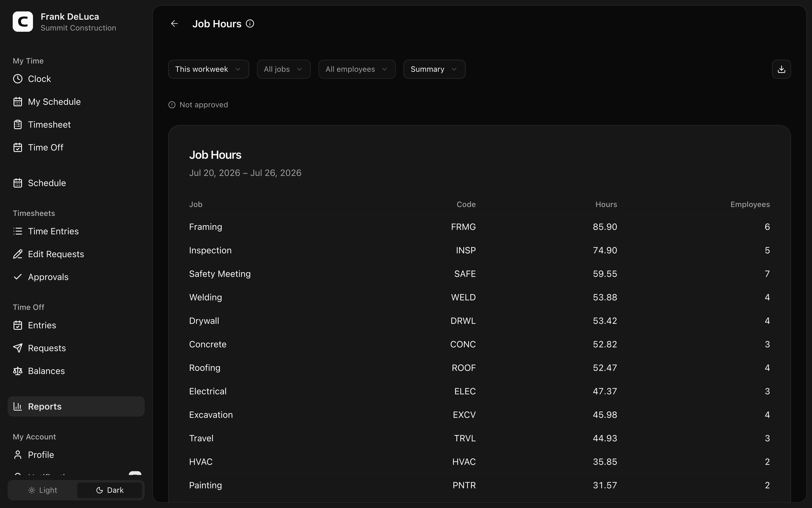Screen dimensions: 812x508
Task: Open the This workweek date dropdown
Action: 208,69
